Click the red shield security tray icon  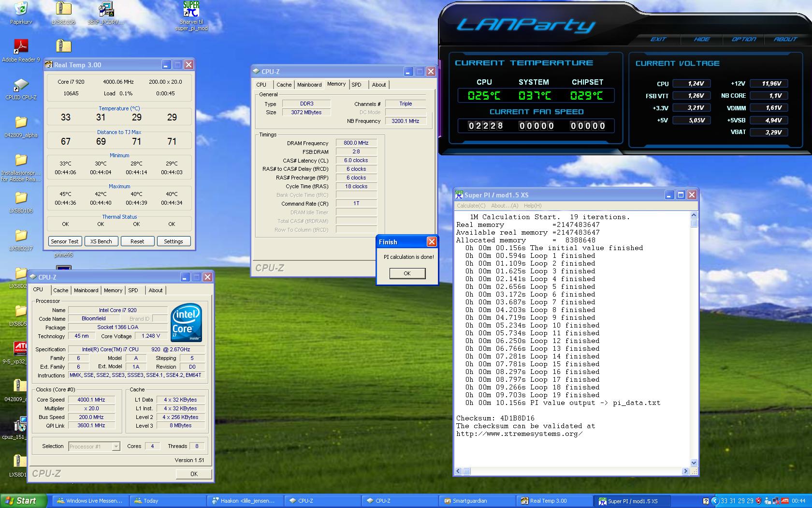758,501
